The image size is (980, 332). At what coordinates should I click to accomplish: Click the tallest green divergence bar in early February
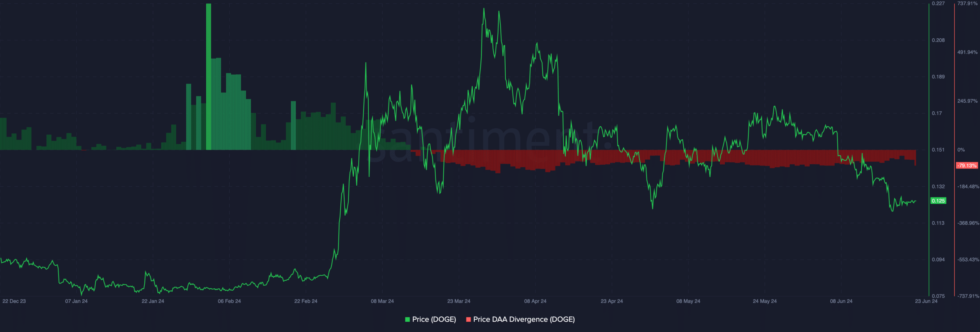(x=208, y=77)
